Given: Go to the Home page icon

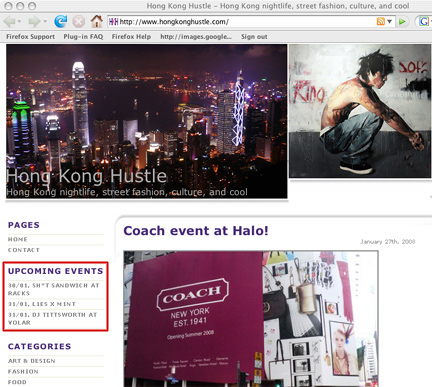Looking at the screenshot, I should click(96, 22).
